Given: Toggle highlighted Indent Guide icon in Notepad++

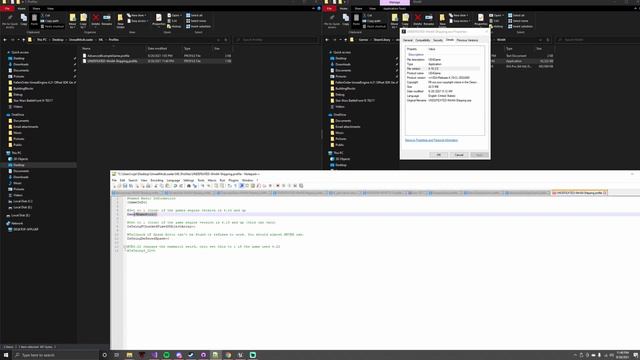Looking at the screenshot, I should pos(241,186).
